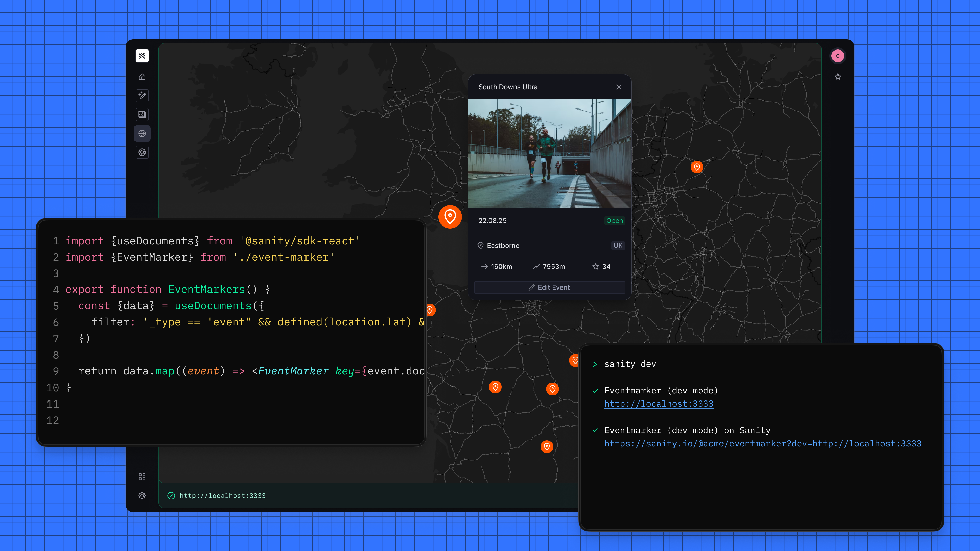Screen dimensions: 980x551
Task: Open the apps grid icon
Action: click(142, 477)
